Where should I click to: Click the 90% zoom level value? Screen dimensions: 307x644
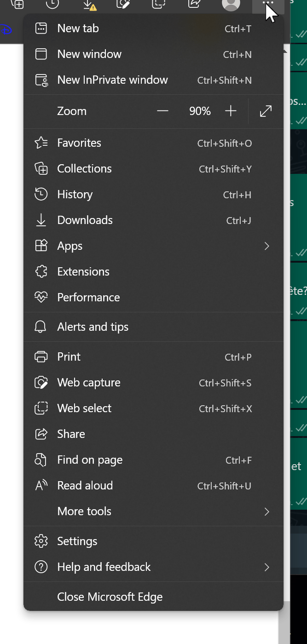tap(200, 111)
